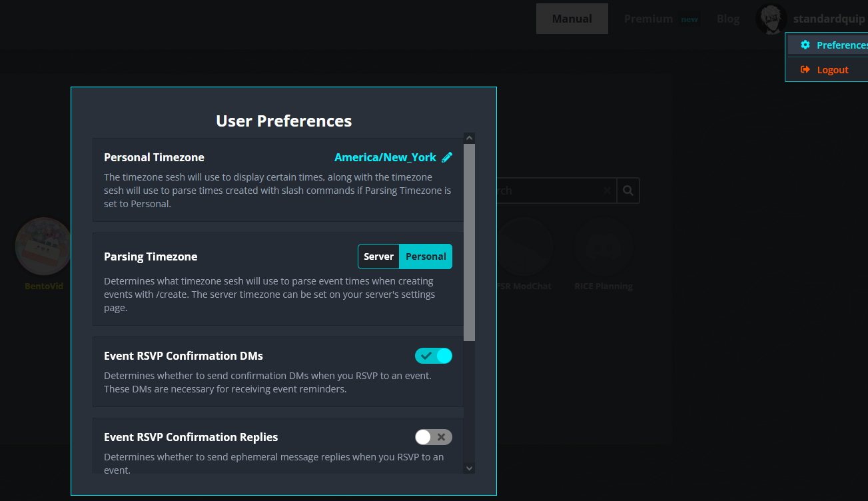The image size is (868, 501).
Task: Open the standardquip username dropdown
Action: 829,19
